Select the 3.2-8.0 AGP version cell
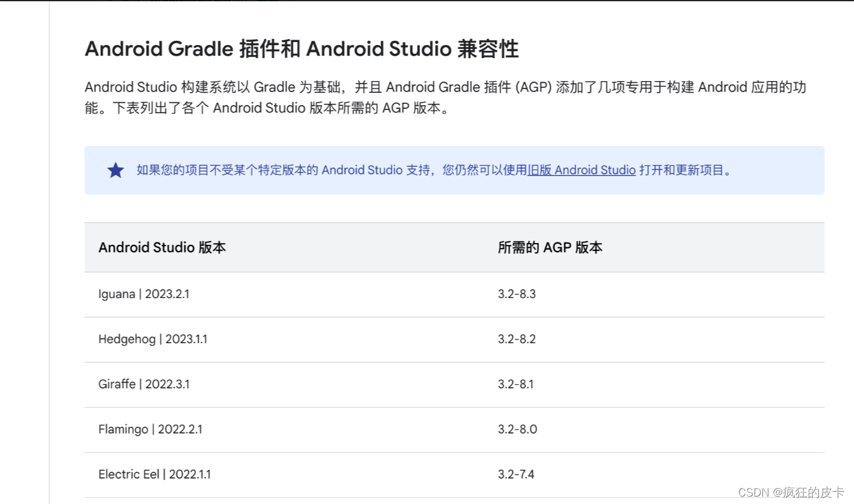This screenshot has width=854, height=504. tap(517, 429)
